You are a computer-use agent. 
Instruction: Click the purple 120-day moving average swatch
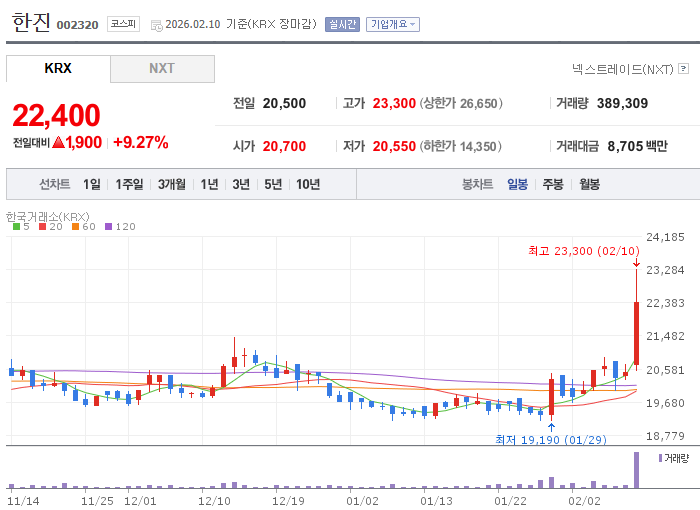(x=108, y=227)
